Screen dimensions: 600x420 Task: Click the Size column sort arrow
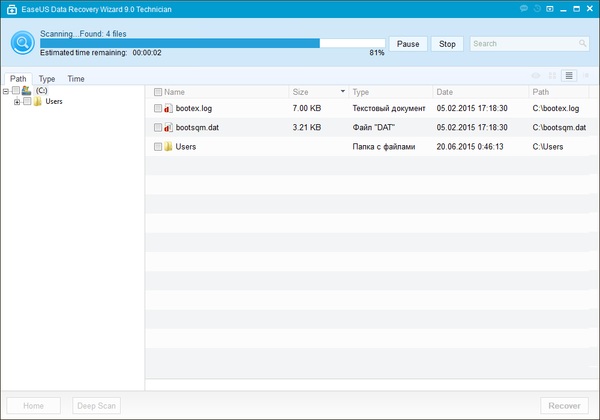342,91
